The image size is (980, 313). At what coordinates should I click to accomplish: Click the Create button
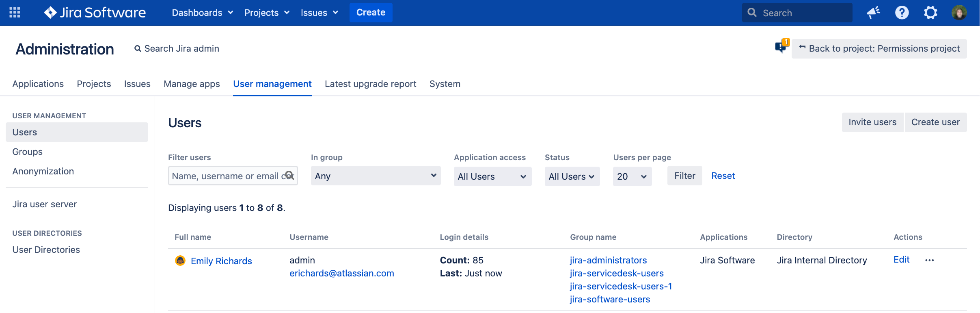pos(371,13)
